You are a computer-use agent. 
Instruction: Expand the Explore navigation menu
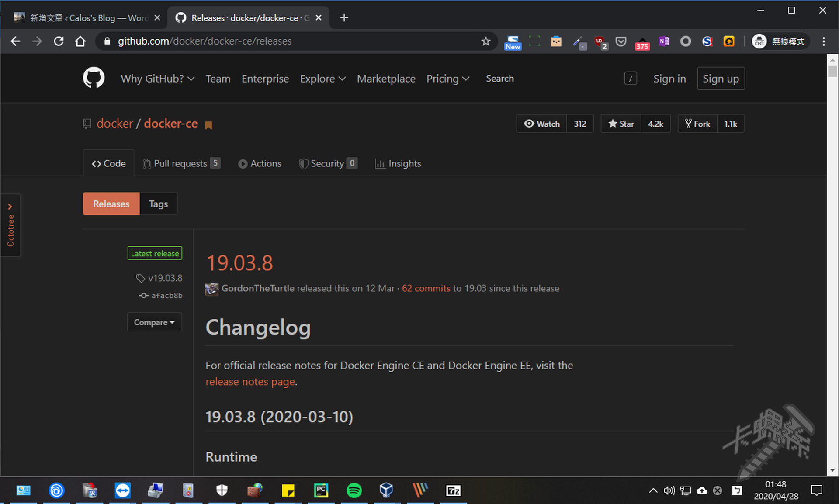pyautogui.click(x=322, y=79)
